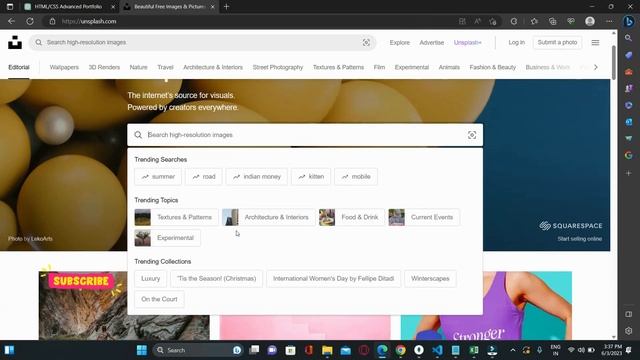640x360 pixels.
Task: Show hidden system tray icons chevron
Action: tap(513, 350)
